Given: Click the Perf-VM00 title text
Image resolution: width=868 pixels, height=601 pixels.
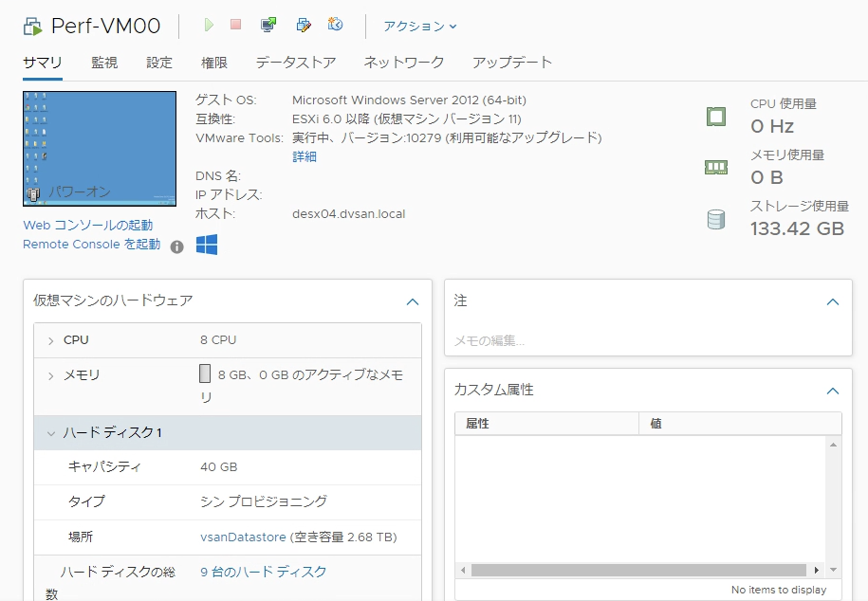Looking at the screenshot, I should pyautogui.click(x=105, y=26).
